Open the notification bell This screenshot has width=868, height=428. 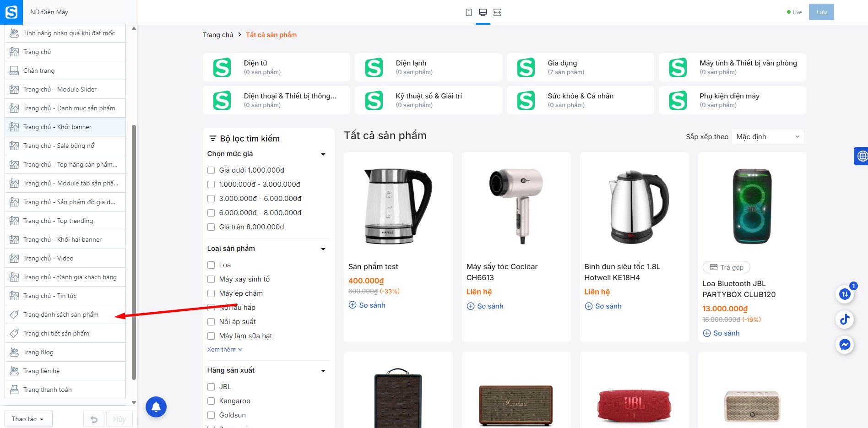point(156,407)
